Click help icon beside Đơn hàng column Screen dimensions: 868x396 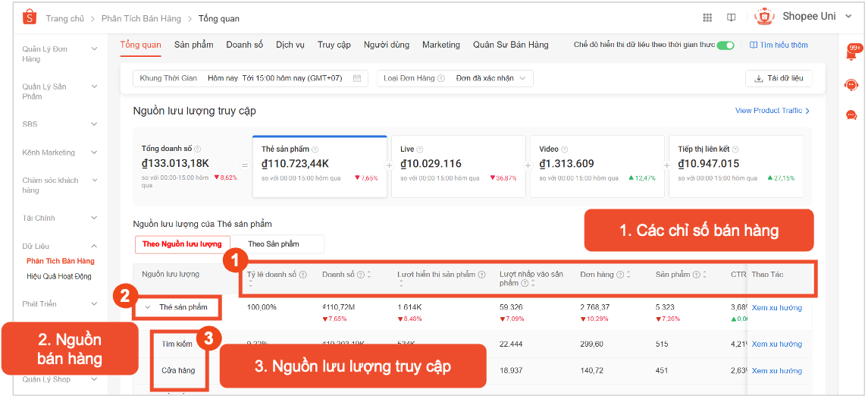(621, 274)
